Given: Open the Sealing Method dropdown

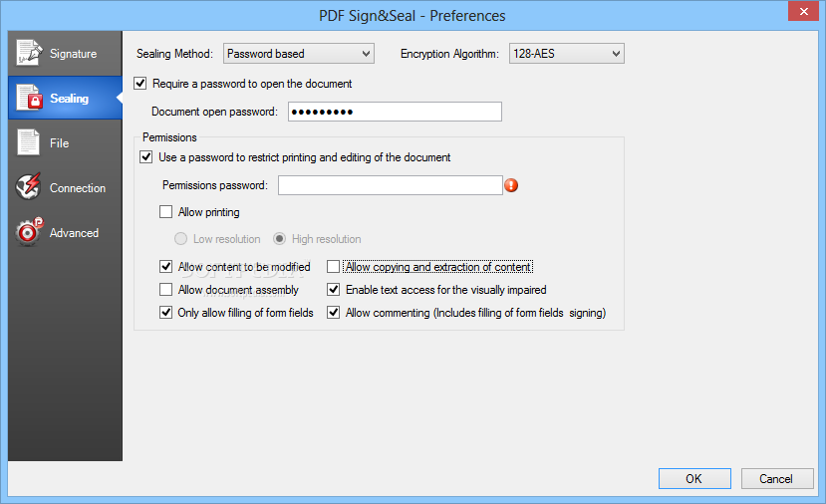Looking at the screenshot, I should pyautogui.click(x=299, y=54).
